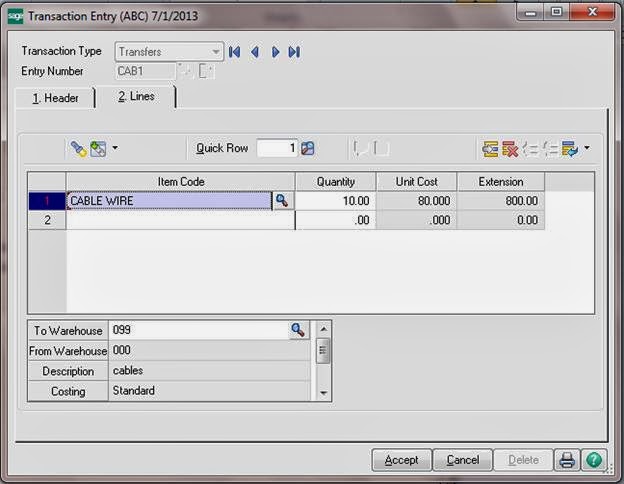Open To Warehouse lookup magnifier
The image size is (624, 484).
tap(298, 330)
